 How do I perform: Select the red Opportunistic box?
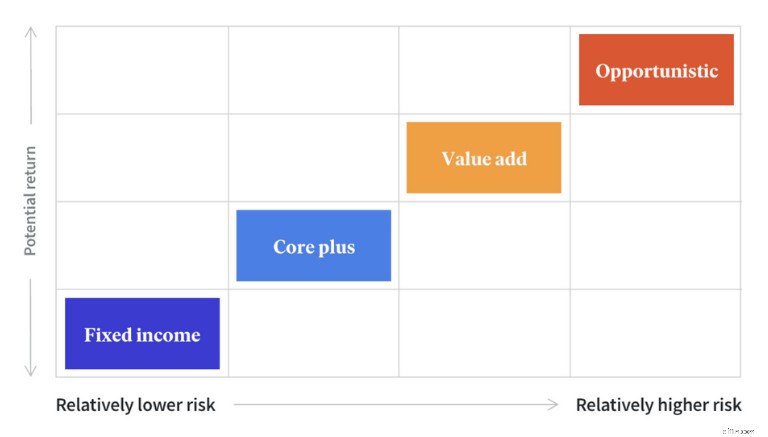656,70
